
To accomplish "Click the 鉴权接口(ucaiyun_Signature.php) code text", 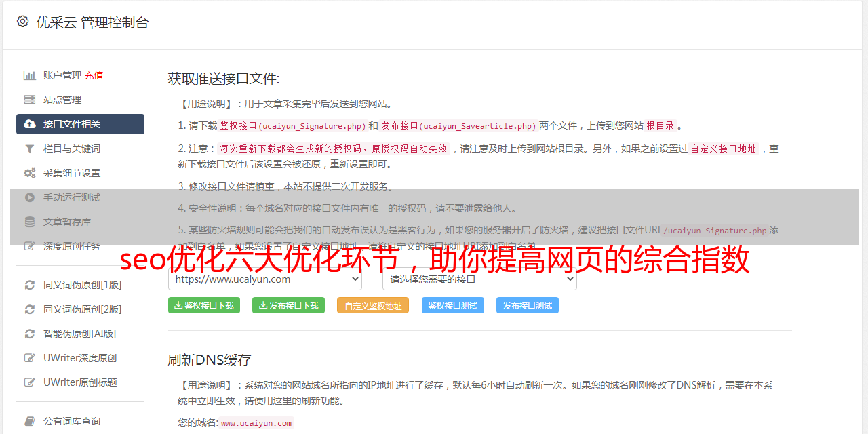I will coord(292,125).
